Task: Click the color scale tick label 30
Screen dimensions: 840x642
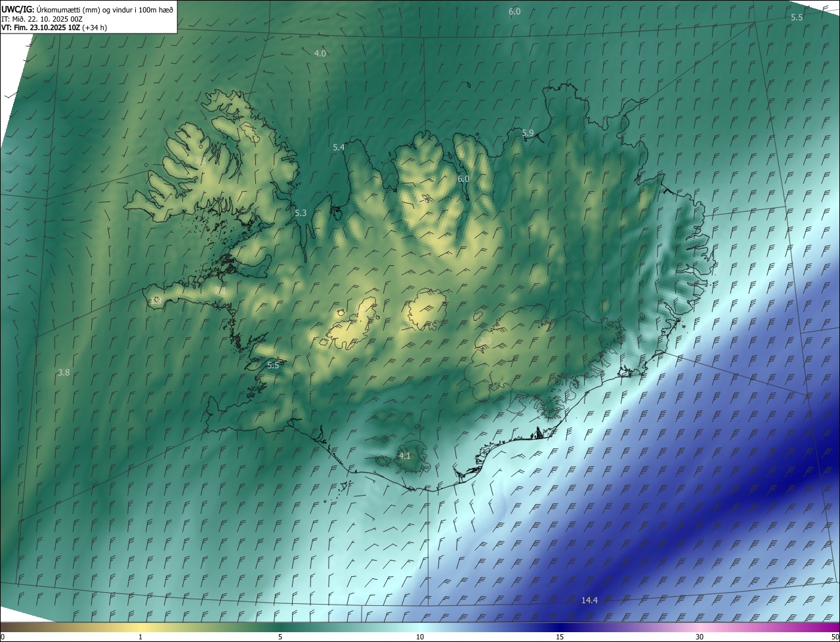Action: click(700, 637)
